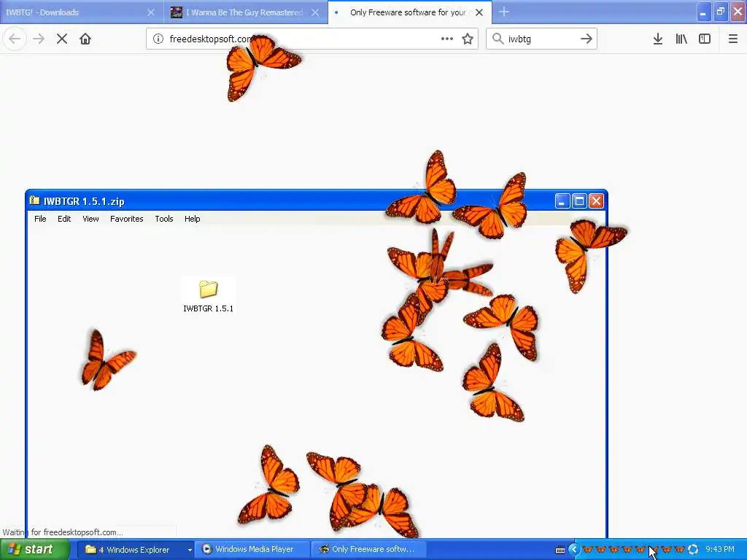Open Tools menu in zip window
The image size is (747, 560).
pos(164,219)
